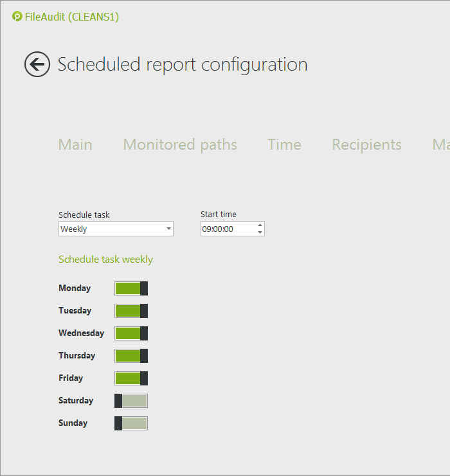
Task: Open the Schedule task dropdown arrow
Action: coord(168,229)
